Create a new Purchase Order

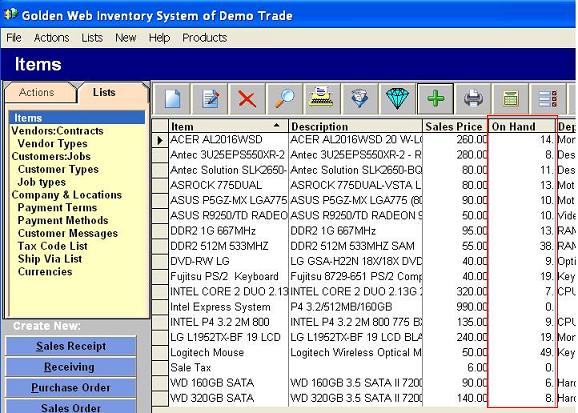coord(71,387)
